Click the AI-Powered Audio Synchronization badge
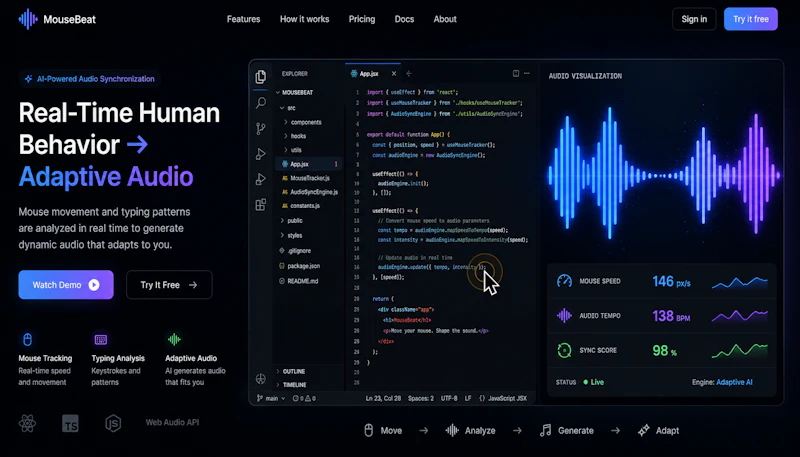Screen dimensions: 800x457 tap(89, 79)
